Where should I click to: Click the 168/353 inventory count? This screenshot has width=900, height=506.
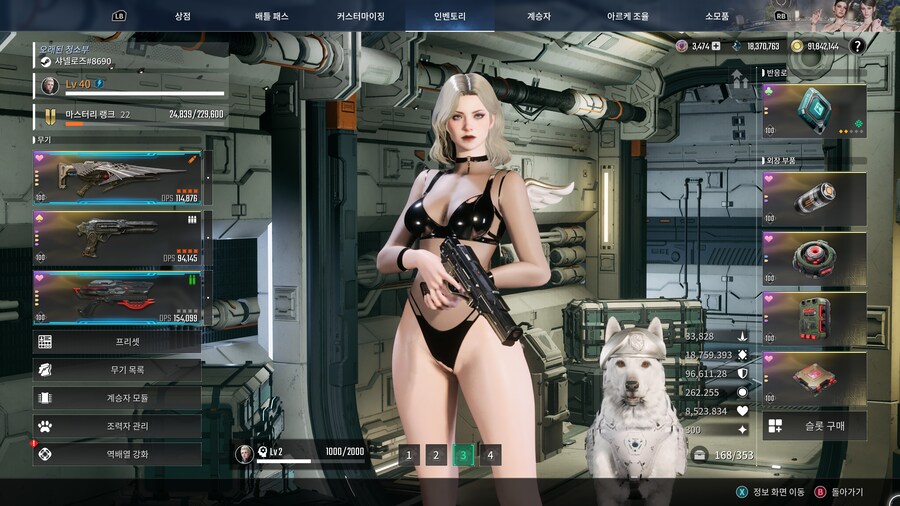pos(734,455)
